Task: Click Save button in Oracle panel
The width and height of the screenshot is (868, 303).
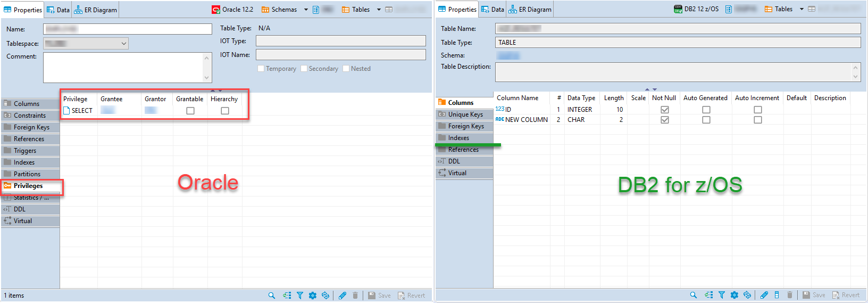Action: (x=379, y=296)
